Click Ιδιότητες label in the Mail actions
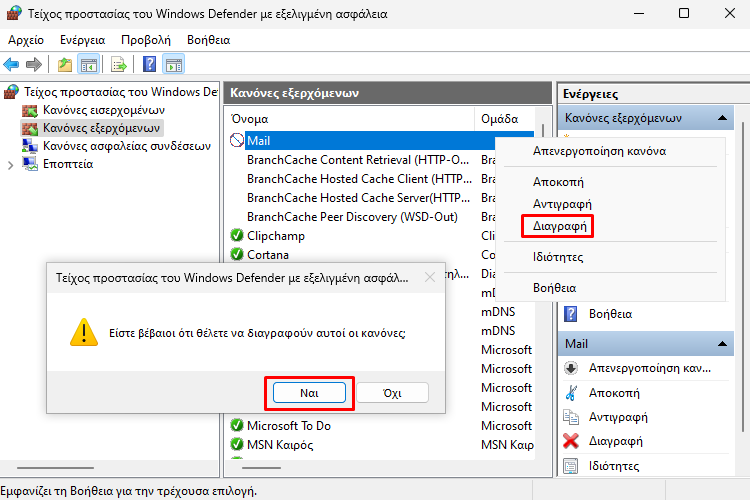The image size is (750, 500). coord(614,466)
